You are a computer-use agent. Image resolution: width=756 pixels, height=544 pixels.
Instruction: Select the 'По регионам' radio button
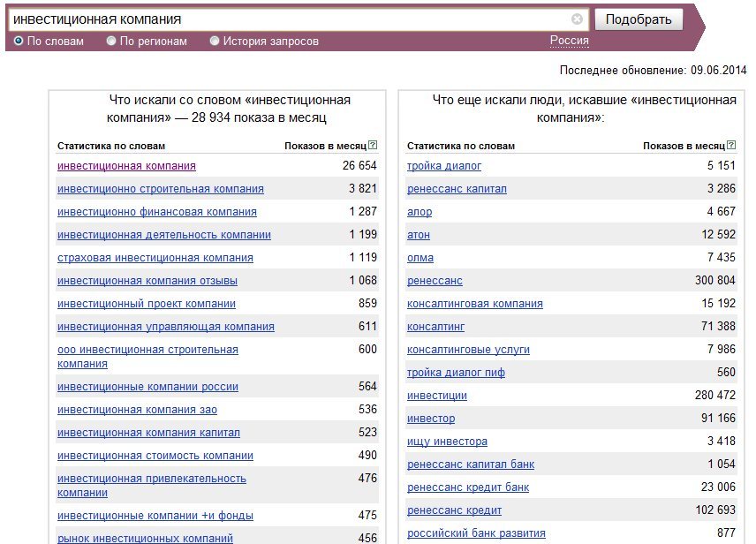(x=111, y=41)
